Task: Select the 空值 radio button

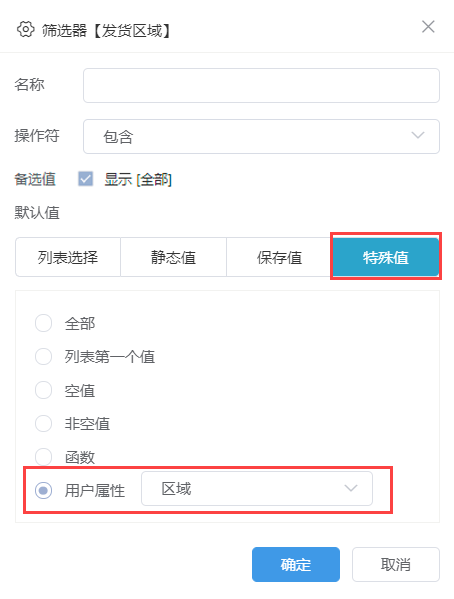Action: 44,390
